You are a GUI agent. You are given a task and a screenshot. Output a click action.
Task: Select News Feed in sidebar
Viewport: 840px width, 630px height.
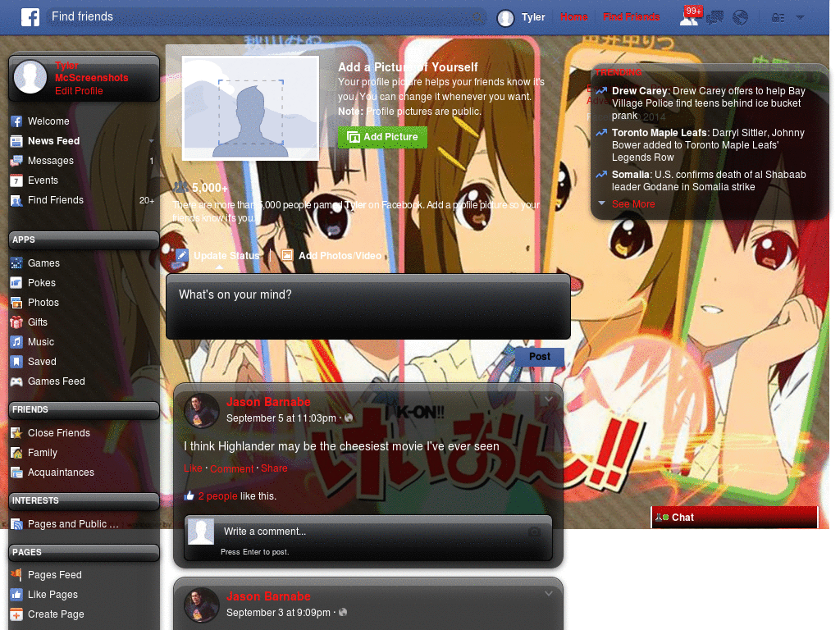coord(53,141)
